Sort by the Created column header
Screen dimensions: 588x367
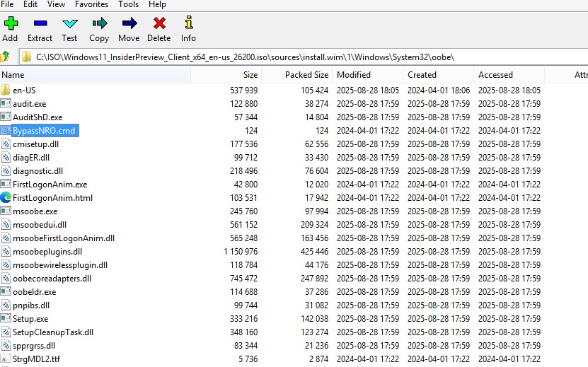[439, 74]
